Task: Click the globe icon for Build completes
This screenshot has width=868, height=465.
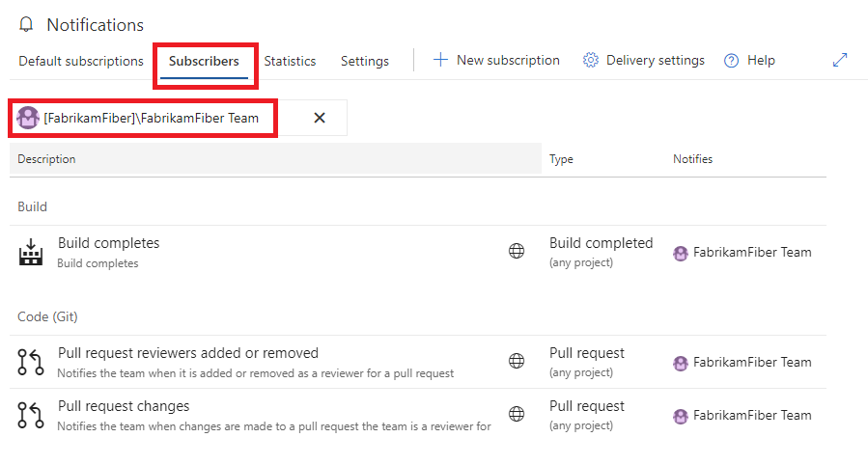Action: [x=517, y=252]
